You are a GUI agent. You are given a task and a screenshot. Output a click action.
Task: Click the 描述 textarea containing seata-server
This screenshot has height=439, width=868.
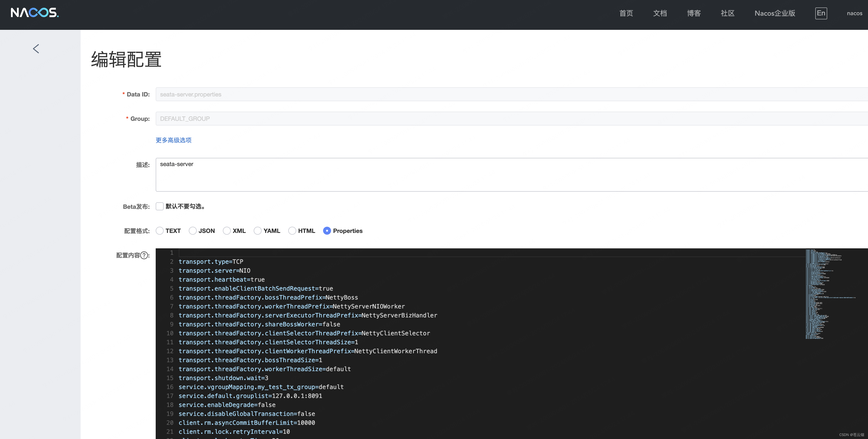click(x=512, y=175)
